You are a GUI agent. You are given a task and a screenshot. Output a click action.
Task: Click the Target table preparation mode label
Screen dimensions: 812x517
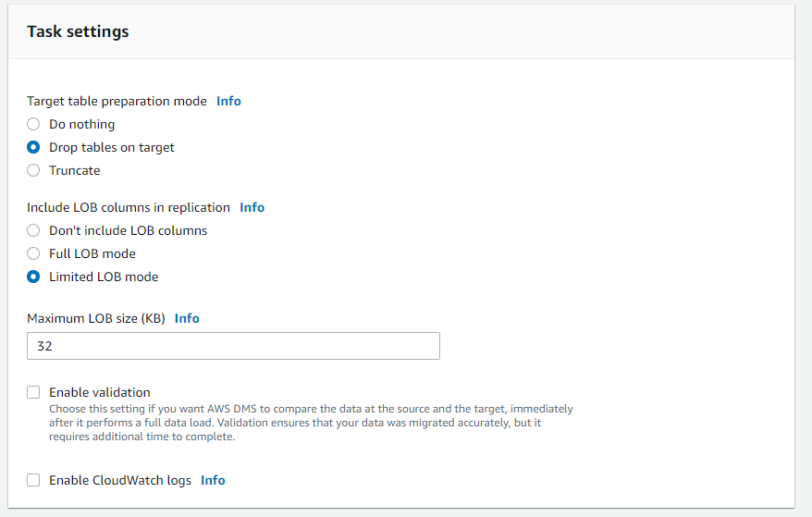(117, 101)
